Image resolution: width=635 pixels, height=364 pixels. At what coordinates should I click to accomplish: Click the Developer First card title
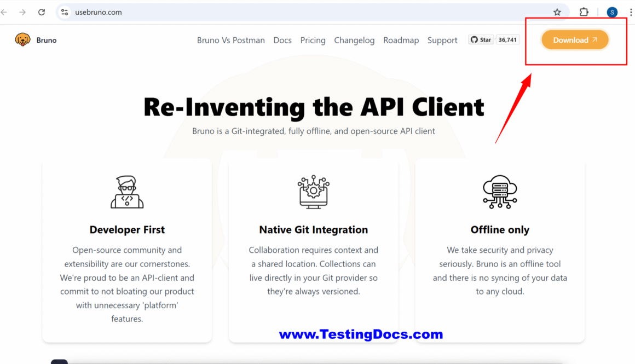(127, 229)
